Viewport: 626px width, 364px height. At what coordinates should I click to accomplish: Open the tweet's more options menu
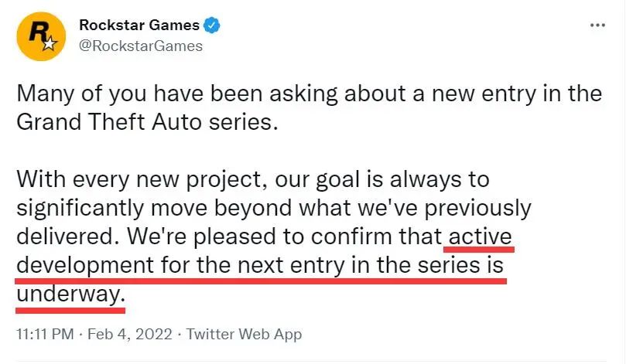coord(597,26)
